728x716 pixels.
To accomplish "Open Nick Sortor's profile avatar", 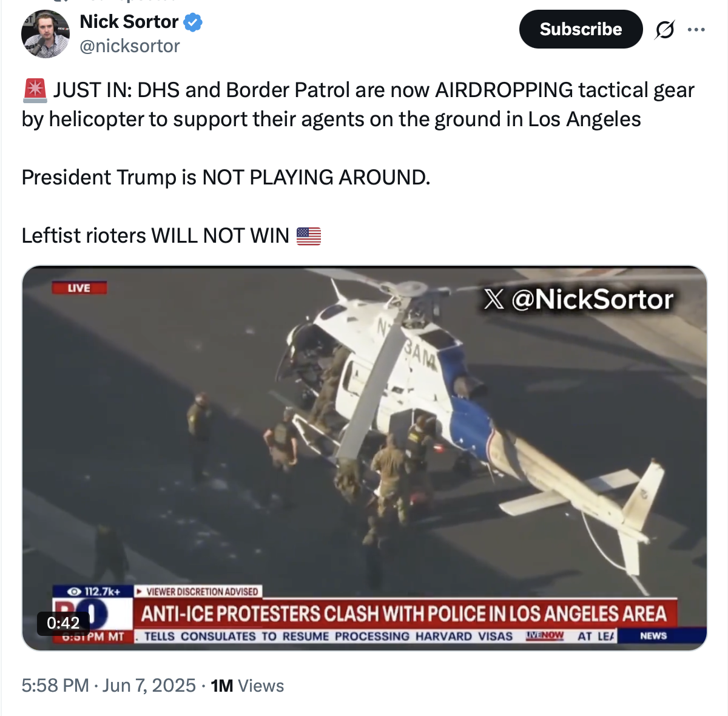I will pos(45,34).
